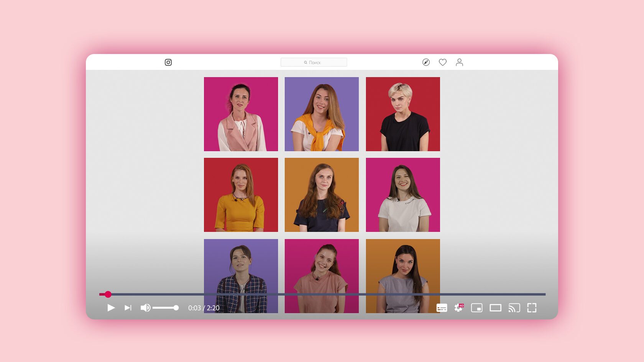Mute the video volume speaker icon
This screenshot has width=644, height=362.
pos(145,308)
